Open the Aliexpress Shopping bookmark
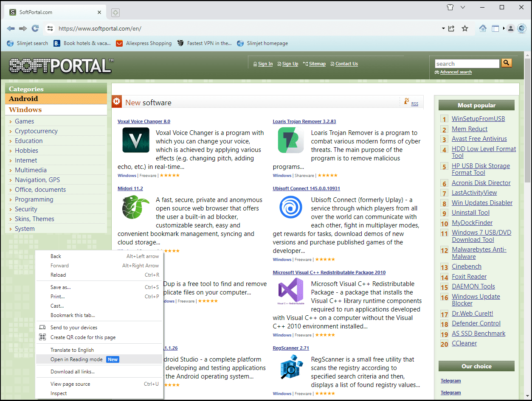This screenshot has height=401, width=532. click(x=144, y=43)
